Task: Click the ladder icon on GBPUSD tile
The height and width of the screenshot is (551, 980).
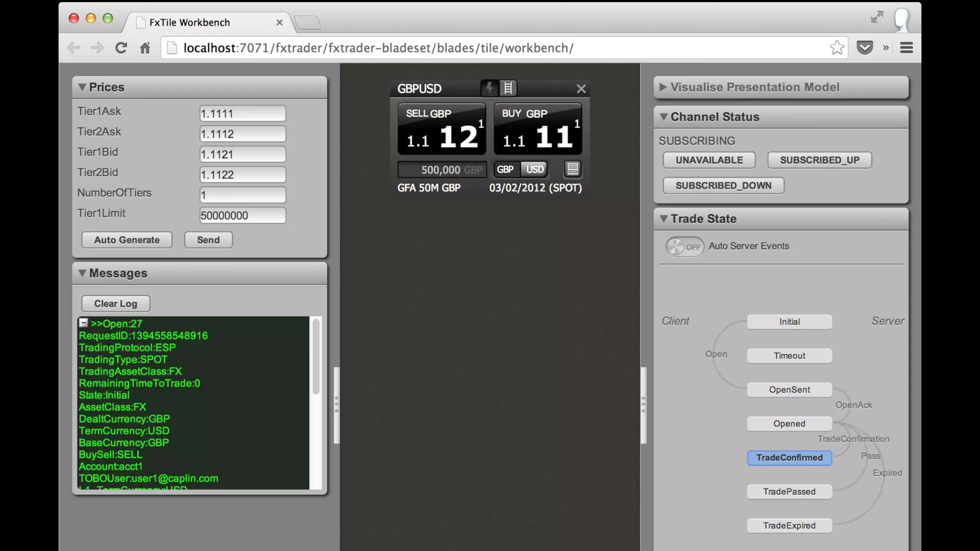Action: (x=508, y=88)
